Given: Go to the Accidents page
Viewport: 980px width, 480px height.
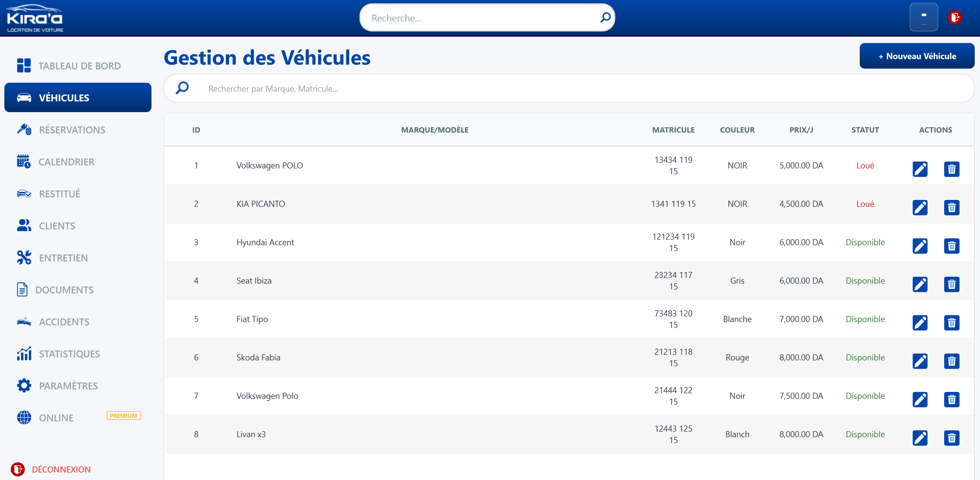Looking at the screenshot, I should (78, 322).
